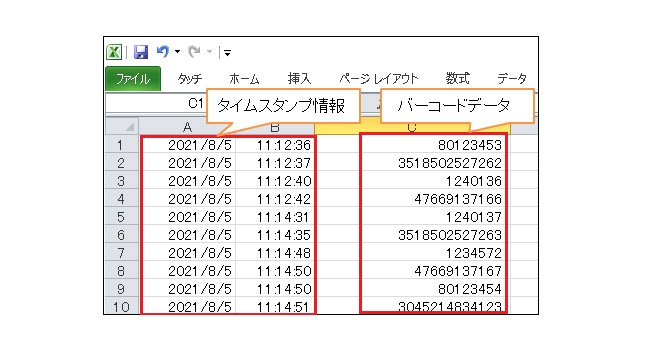Select cell with time 11:12:36
The image size is (646, 360).
tap(275, 145)
